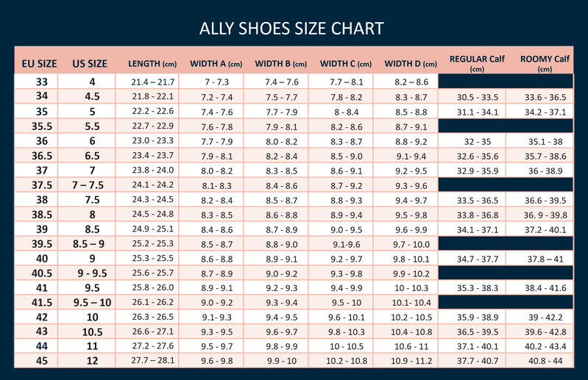588x380 pixels.
Task: Click the WIDTH A (cm) header
Action: (216, 63)
